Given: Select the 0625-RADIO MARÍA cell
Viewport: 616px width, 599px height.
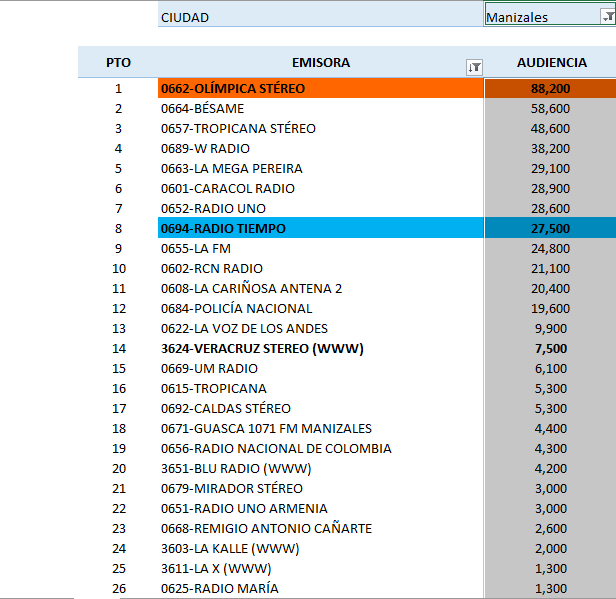Looking at the screenshot, I should [321, 589].
